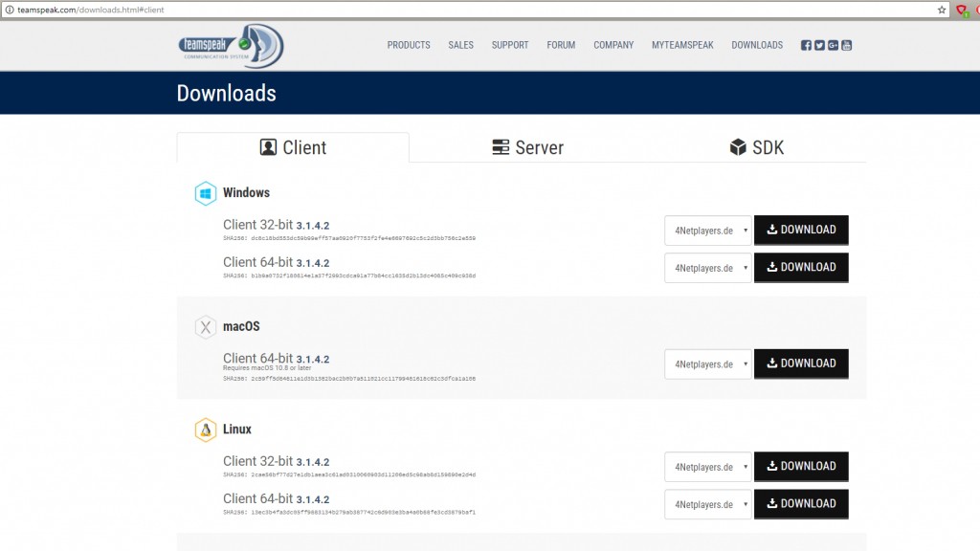Expand mirror dropdown for Windows Client 32-bit
Image resolution: width=980 pixels, height=551 pixels.
click(708, 231)
